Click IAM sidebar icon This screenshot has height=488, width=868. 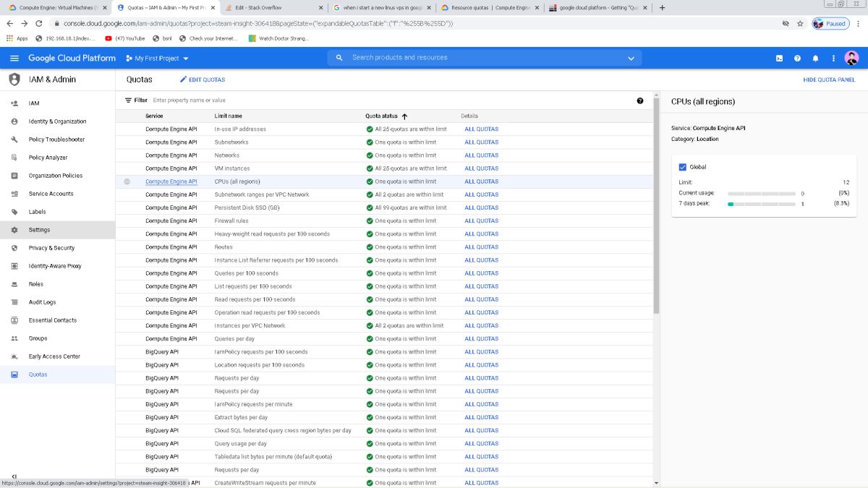14,103
